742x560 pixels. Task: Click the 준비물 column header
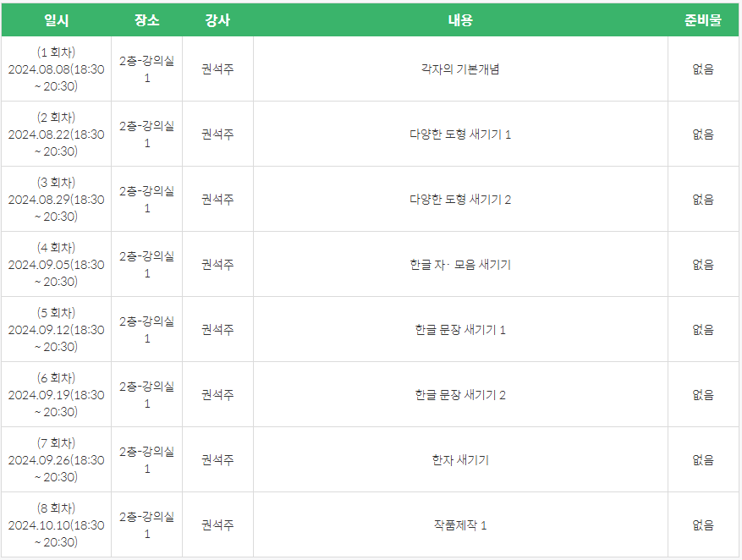[703, 20]
